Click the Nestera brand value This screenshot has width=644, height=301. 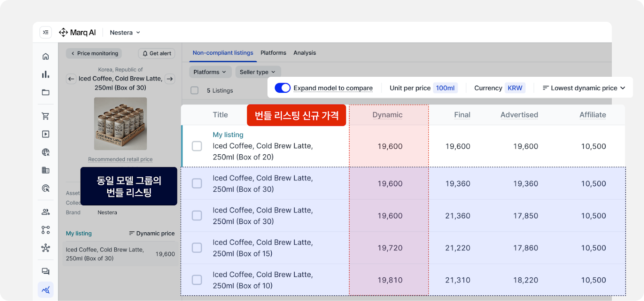point(107,213)
